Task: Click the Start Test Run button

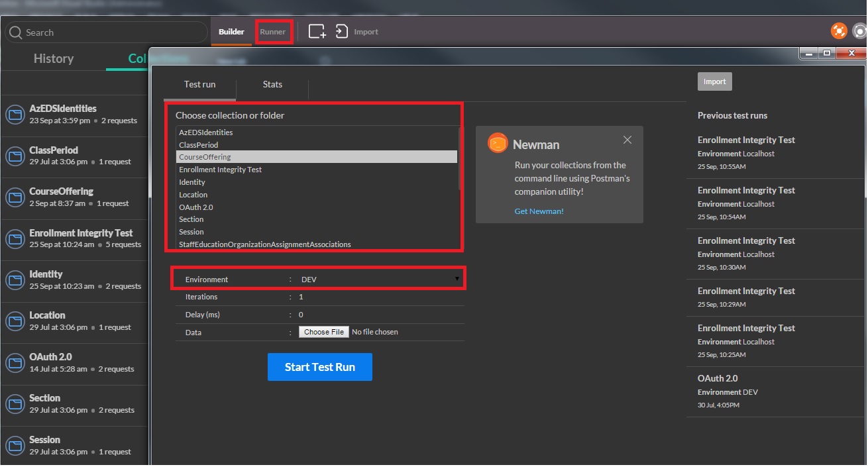Action: (320, 367)
